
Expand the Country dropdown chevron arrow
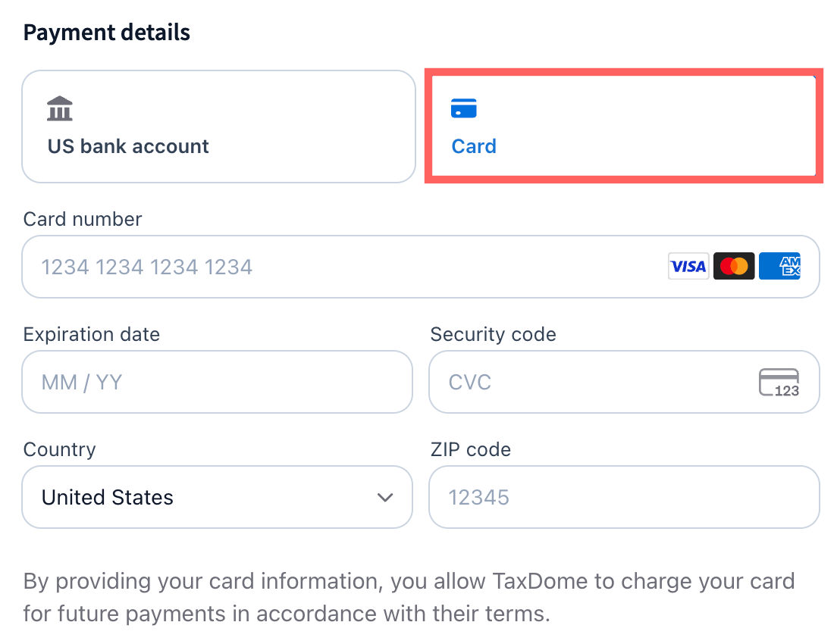point(385,498)
